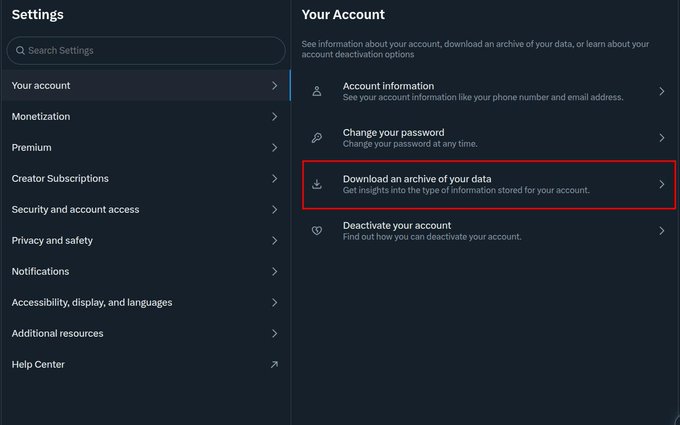Open Accessibility, display, and languages
The width and height of the screenshot is (680, 425).
click(145, 302)
